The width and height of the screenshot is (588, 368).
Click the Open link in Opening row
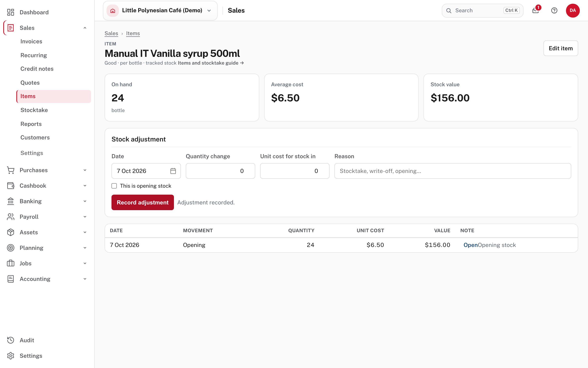(470, 245)
